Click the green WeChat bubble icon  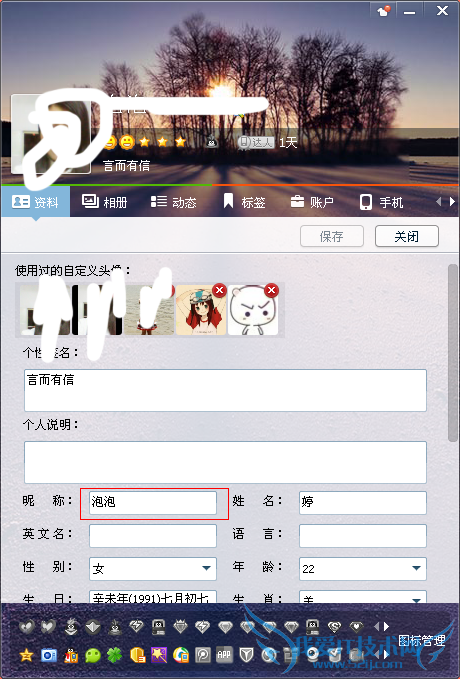point(93,655)
